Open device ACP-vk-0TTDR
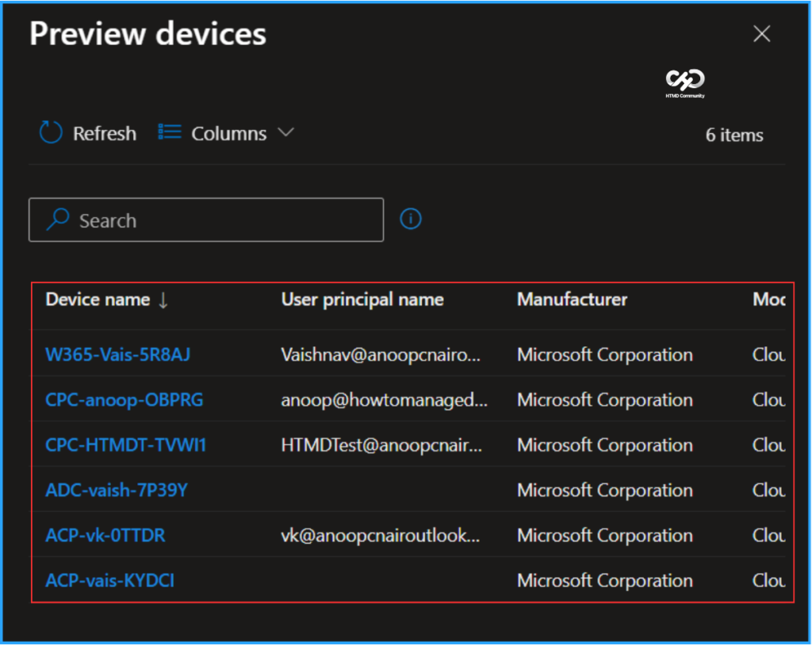812x645 pixels. click(105, 536)
